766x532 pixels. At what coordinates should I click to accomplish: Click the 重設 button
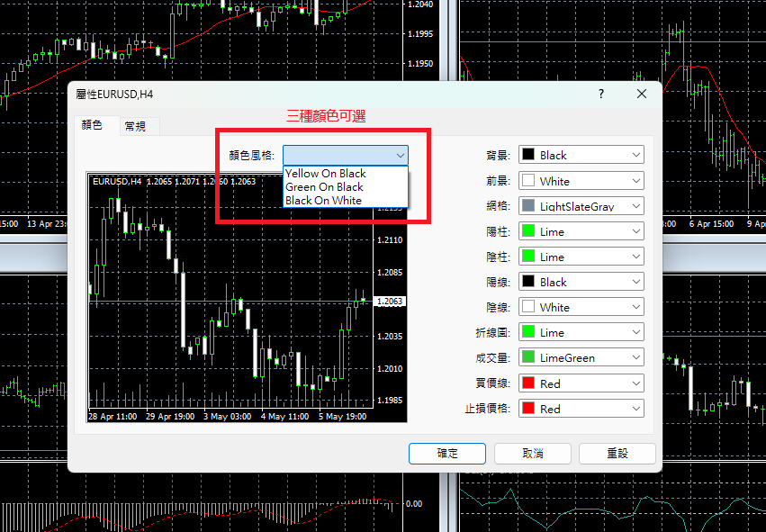tap(617, 454)
